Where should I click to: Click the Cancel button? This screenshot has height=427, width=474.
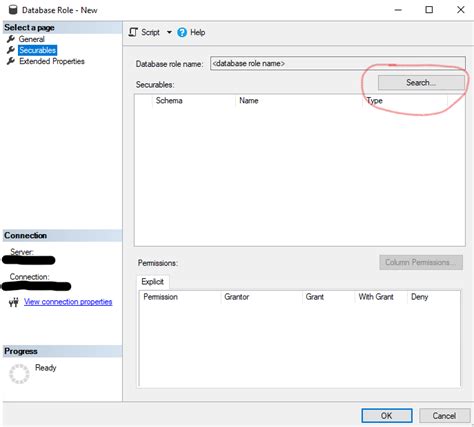444,416
